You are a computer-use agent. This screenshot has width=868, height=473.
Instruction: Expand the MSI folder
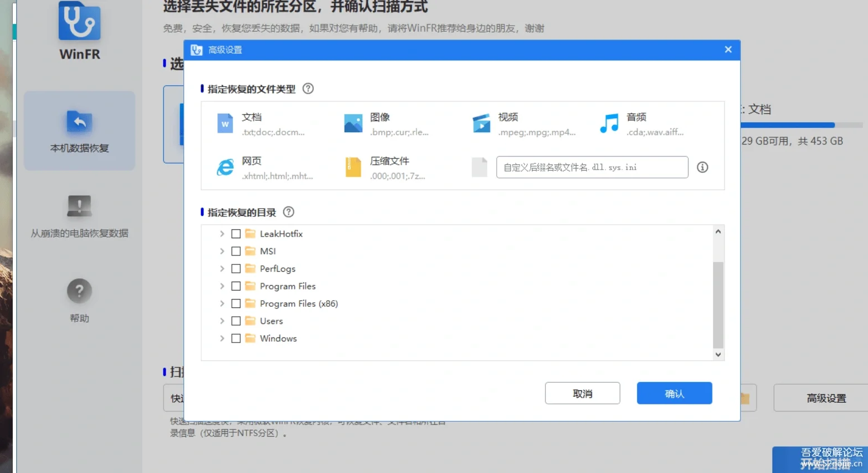coord(222,251)
